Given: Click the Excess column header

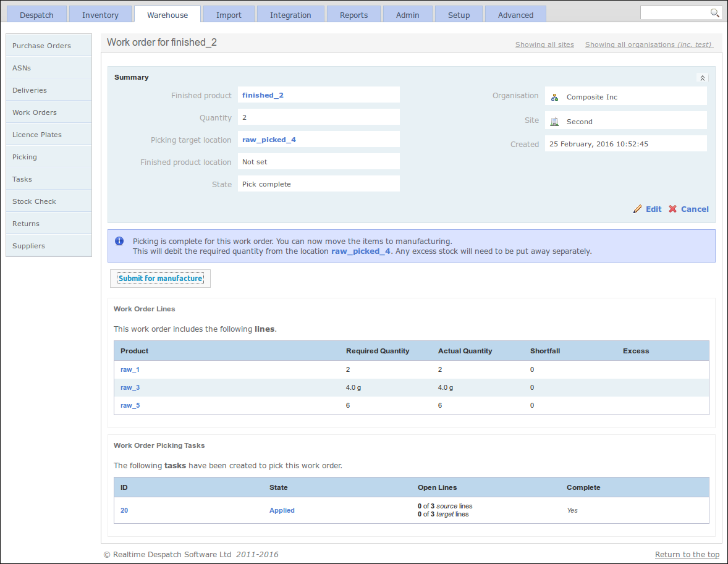Looking at the screenshot, I should (x=635, y=351).
